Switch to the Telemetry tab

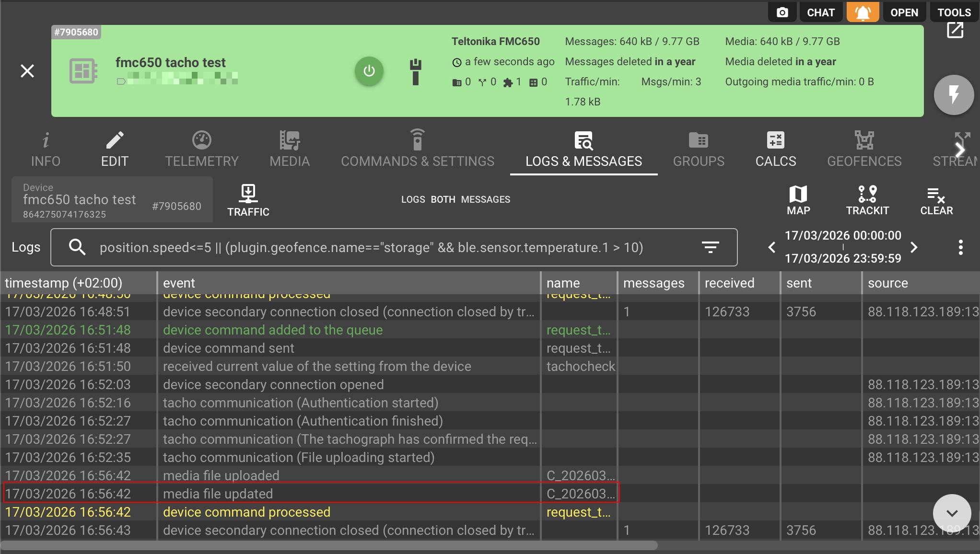[x=201, y=150]
